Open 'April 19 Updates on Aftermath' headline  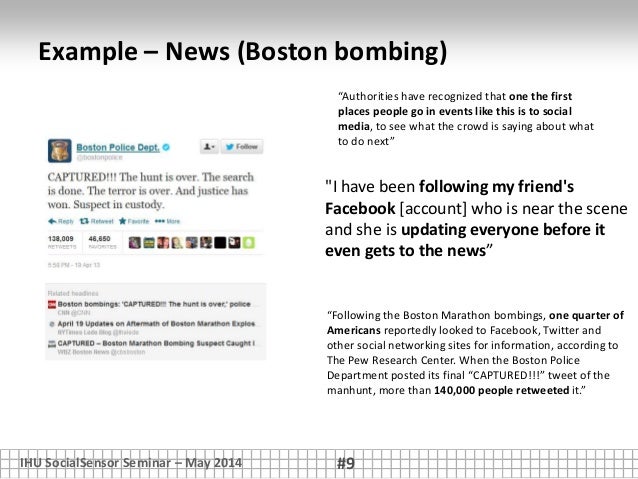(156, 324)
